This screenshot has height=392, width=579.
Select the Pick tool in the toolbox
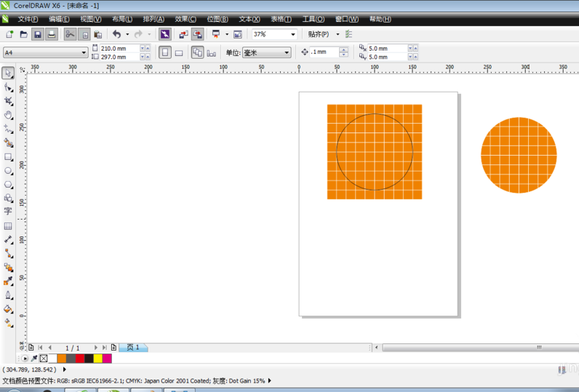click(8, 73)
